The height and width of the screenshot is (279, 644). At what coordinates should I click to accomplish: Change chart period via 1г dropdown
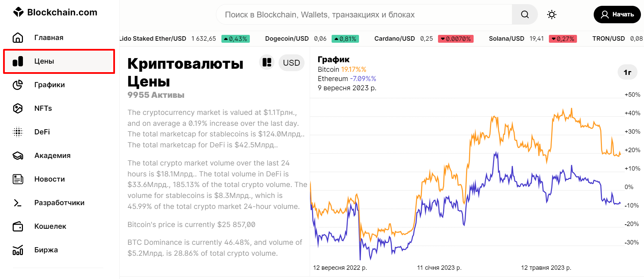pos(628,72)
